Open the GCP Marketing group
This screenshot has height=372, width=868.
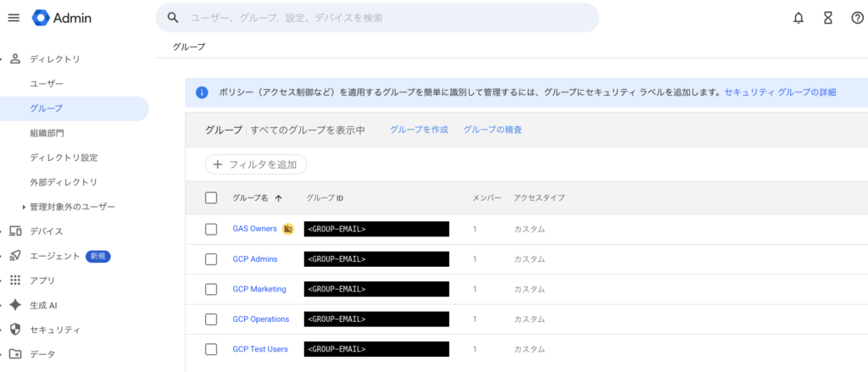(259, 289)
